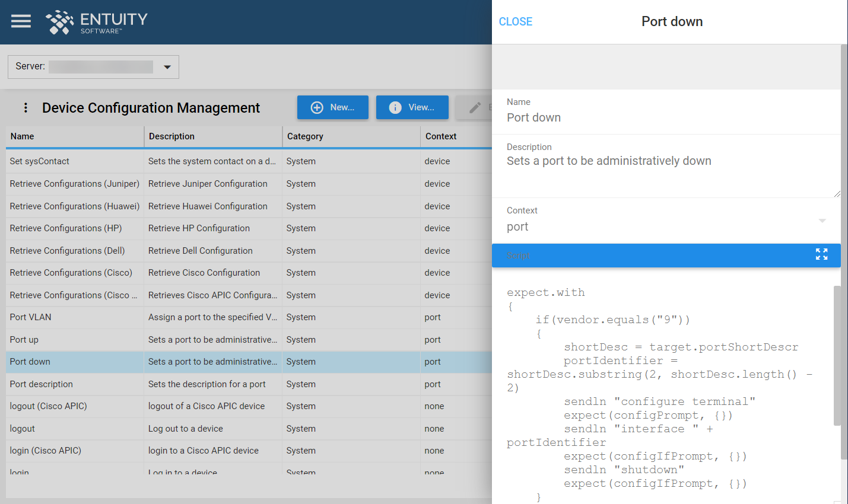Click the pencil Edit icon
The image size is (848, 504).
click(475, 107)
